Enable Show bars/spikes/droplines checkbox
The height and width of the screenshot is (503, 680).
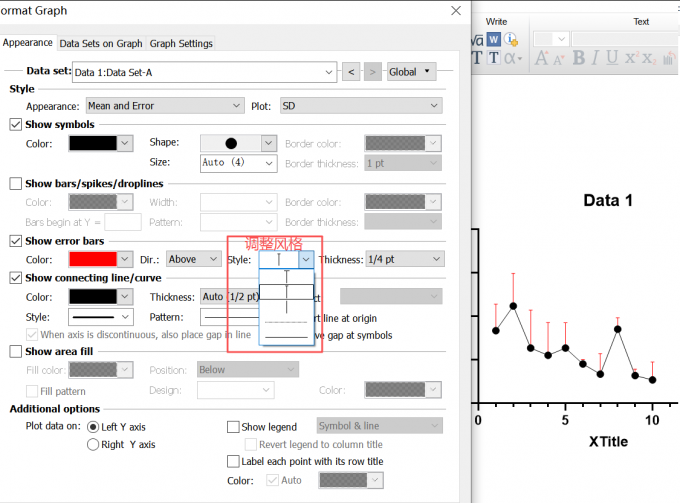(x=15, y=184)
